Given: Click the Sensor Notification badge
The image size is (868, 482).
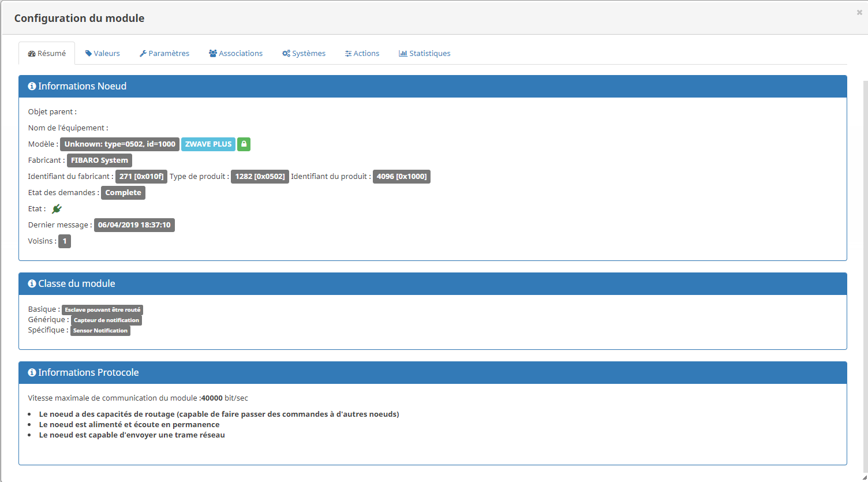Looking at the screenshot, I should (x=100, y=331).
